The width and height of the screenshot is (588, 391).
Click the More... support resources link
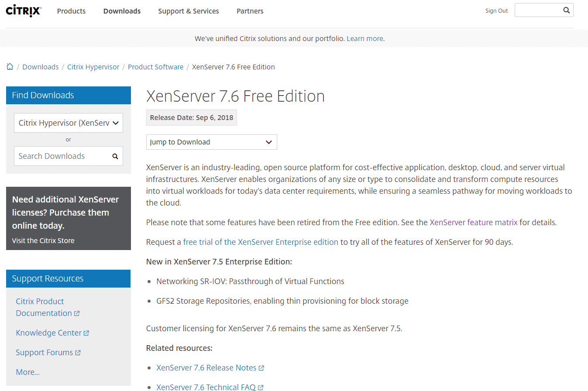(x=28, y=372)
